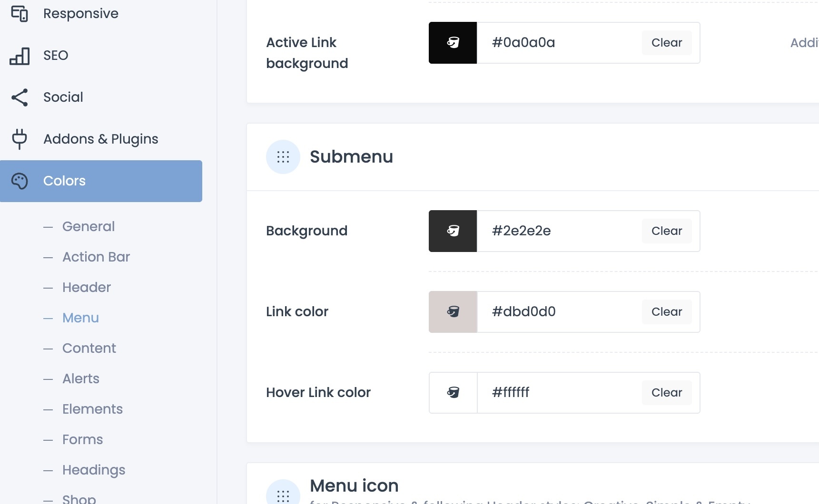
Task: Open the Hover Link color swatch
Action: pos(453,393)
